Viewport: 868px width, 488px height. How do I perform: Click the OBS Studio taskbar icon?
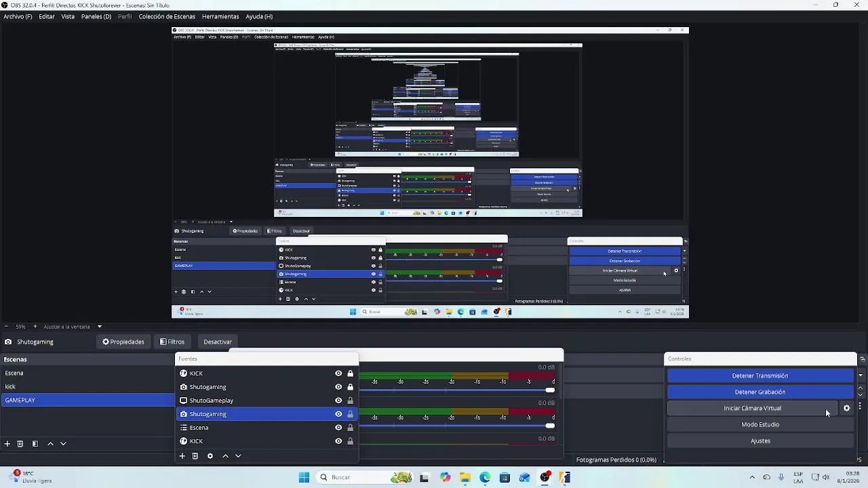click(545, 477)
